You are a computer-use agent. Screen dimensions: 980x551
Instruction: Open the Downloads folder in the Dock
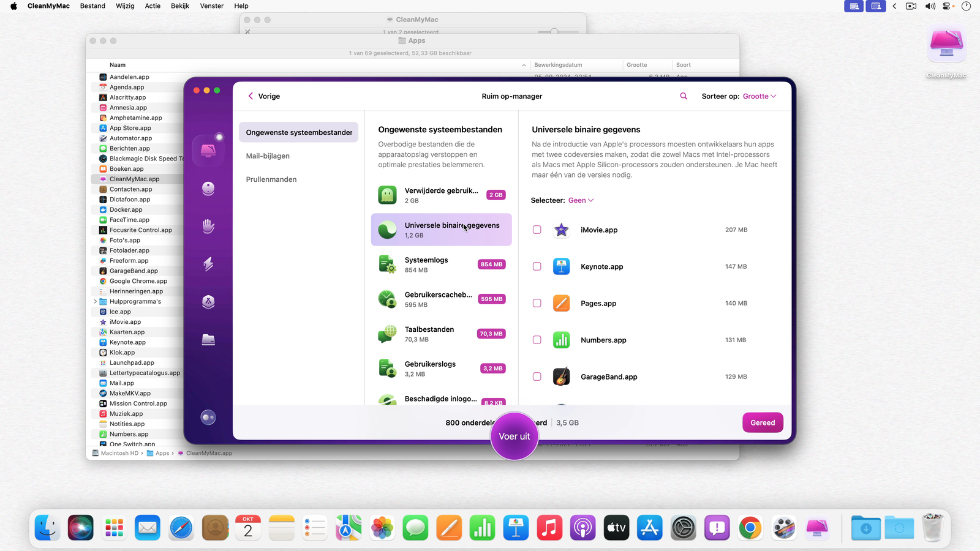point(865,528)
